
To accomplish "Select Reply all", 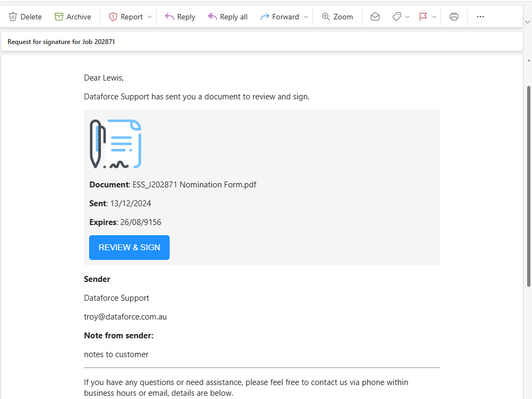I will click(228, 17).
